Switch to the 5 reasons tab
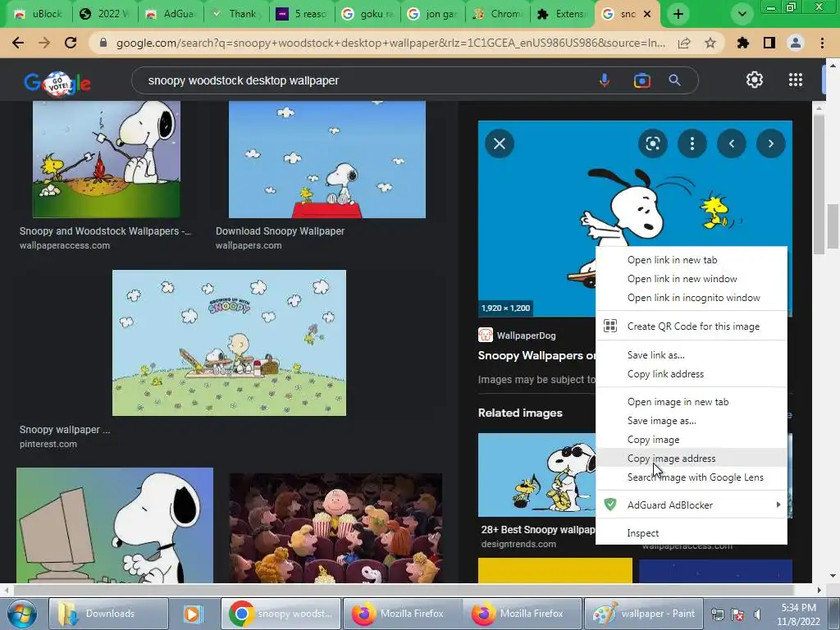Screen dimensions: 840x630 [x=302, y=14]
